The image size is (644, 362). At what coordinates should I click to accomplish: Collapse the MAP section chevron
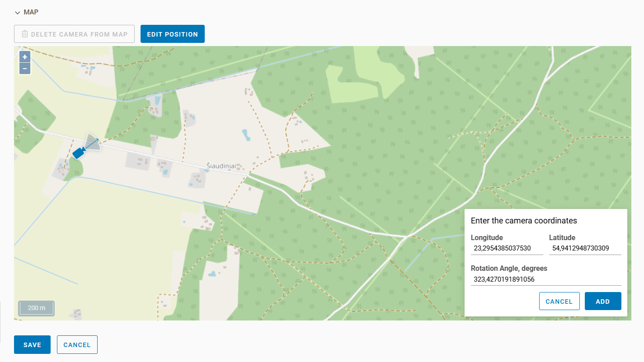[x=18, y=13]
